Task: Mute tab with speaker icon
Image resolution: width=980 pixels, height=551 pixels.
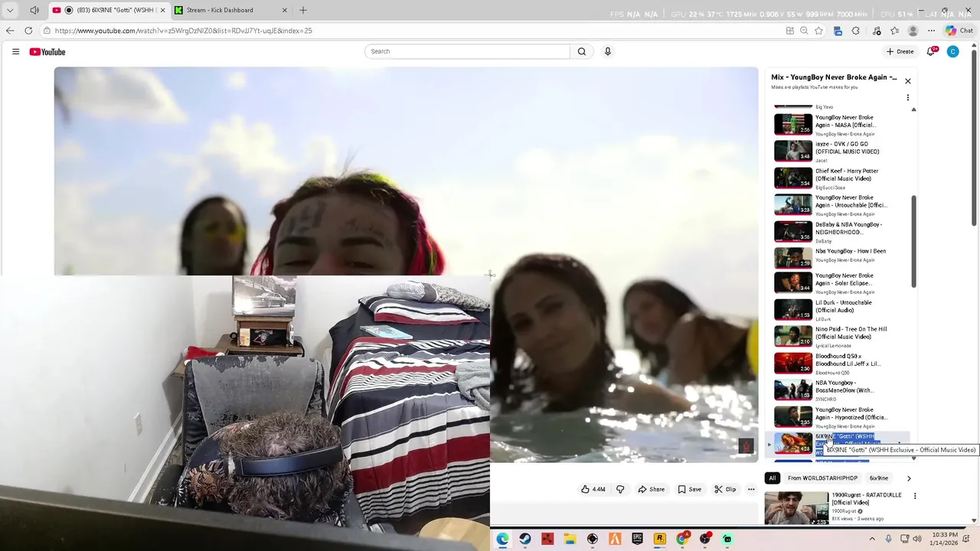Action: 34,10
